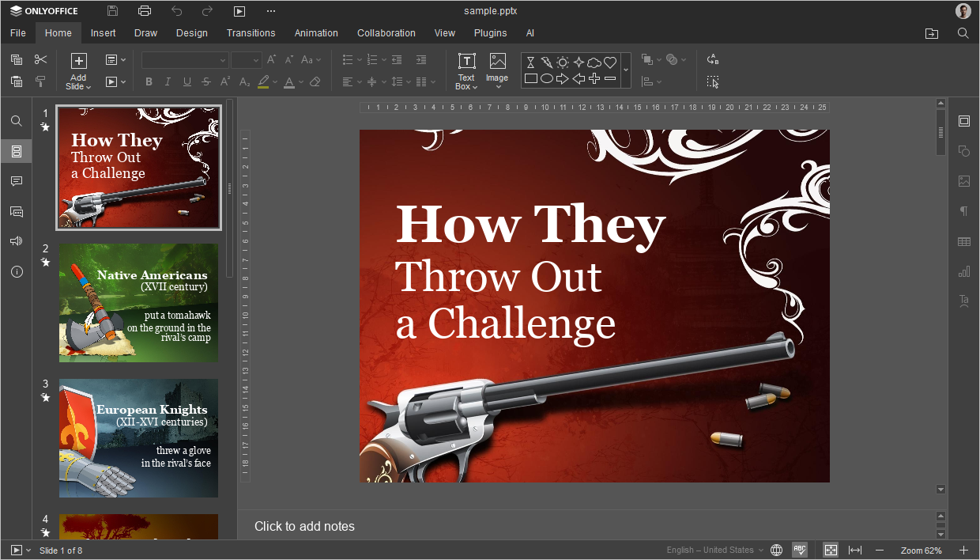
Task: Open slide settings in right sidebar
Action: click(963, 121)
